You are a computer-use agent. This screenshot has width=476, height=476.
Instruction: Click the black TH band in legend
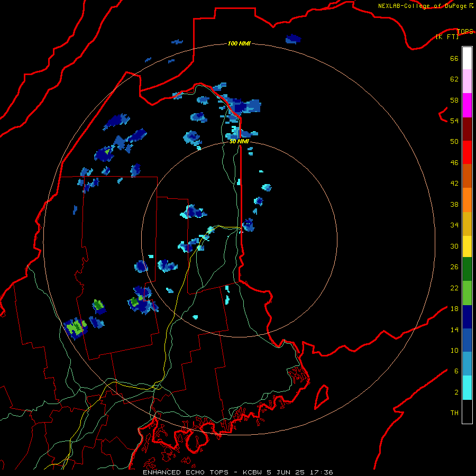coord(467,411)
